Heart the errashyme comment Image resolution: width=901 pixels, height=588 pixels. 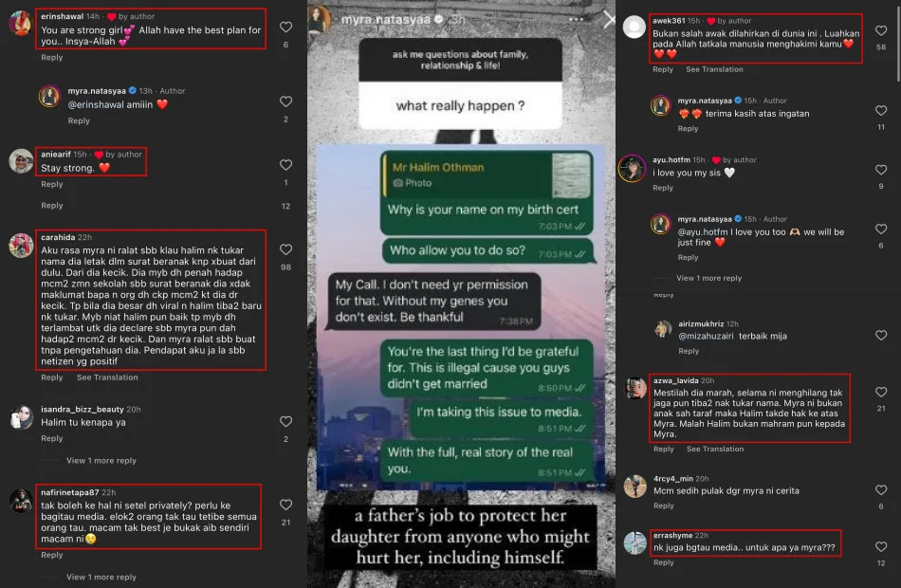point(881,546)
